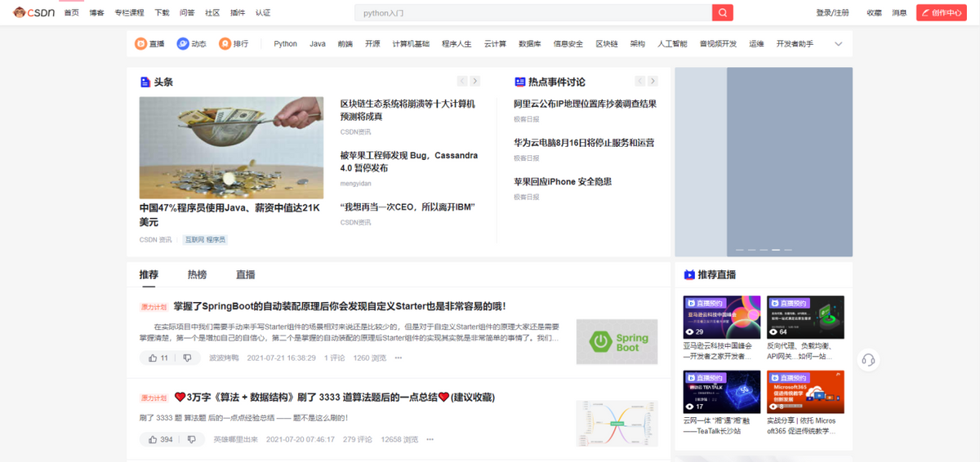Open 被苹果工程师发现 Bug, Cassandra headline
Viewport: 980px width, 462px height.
409,162
